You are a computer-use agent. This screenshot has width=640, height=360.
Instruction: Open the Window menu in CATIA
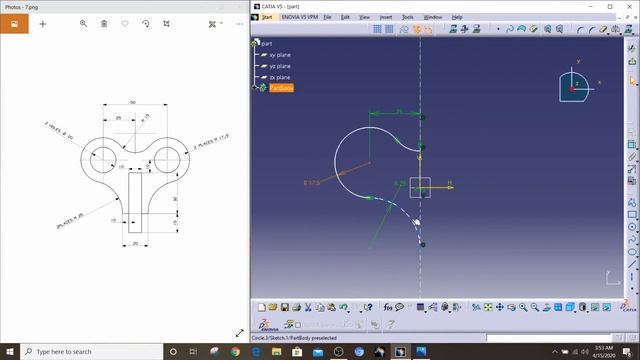pos(433,17)
